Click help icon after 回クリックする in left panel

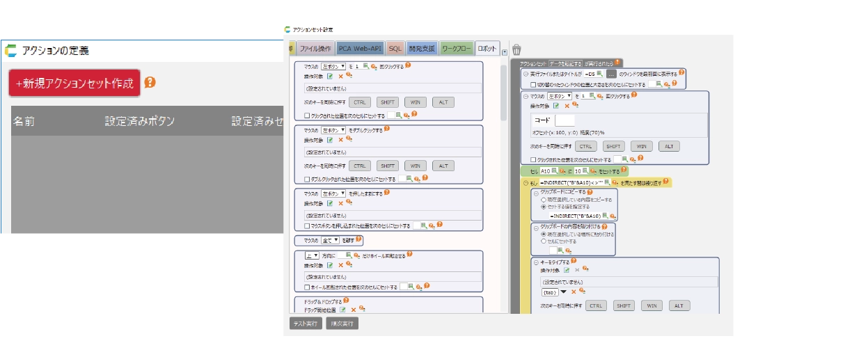click(x=408, y=65)
